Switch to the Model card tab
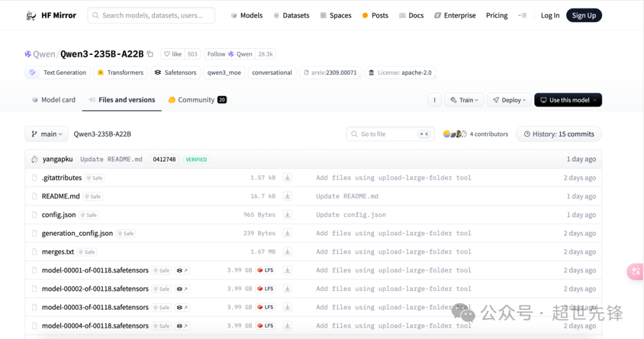This screenshot has height=339, width=644. pos(54,99)
